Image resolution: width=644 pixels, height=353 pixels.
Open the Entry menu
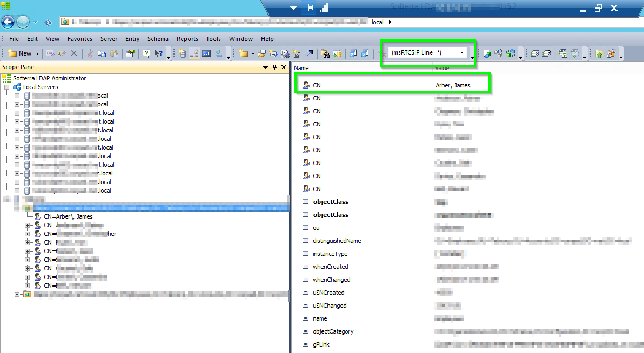coord(132,39)
